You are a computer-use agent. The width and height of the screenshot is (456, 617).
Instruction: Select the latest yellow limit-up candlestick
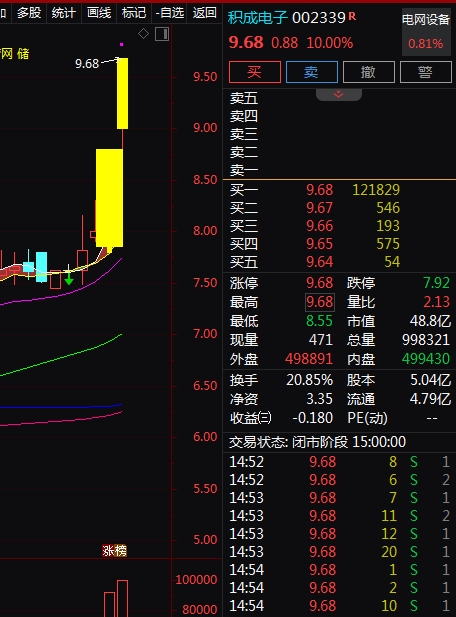pos(122,93)
